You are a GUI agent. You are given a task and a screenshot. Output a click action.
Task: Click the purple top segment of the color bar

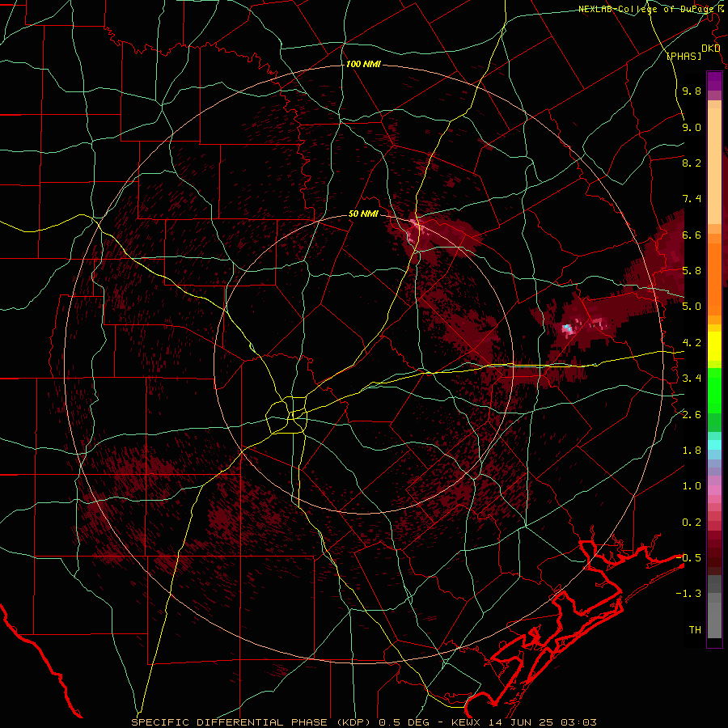pos(714,81)
